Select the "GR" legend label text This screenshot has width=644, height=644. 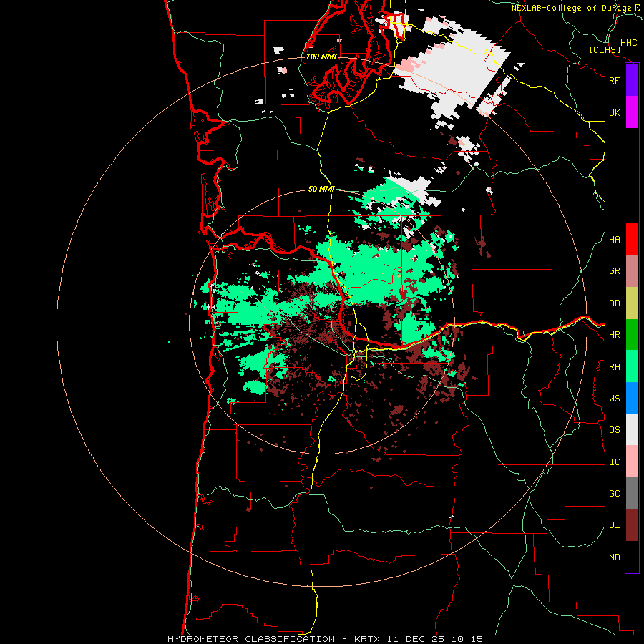point(614,271)
